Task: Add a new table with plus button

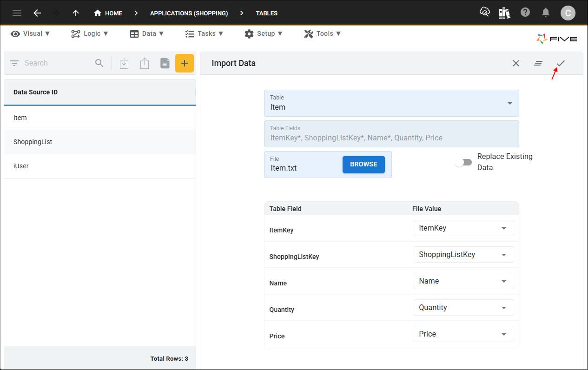Action: [x=185, y=63]
